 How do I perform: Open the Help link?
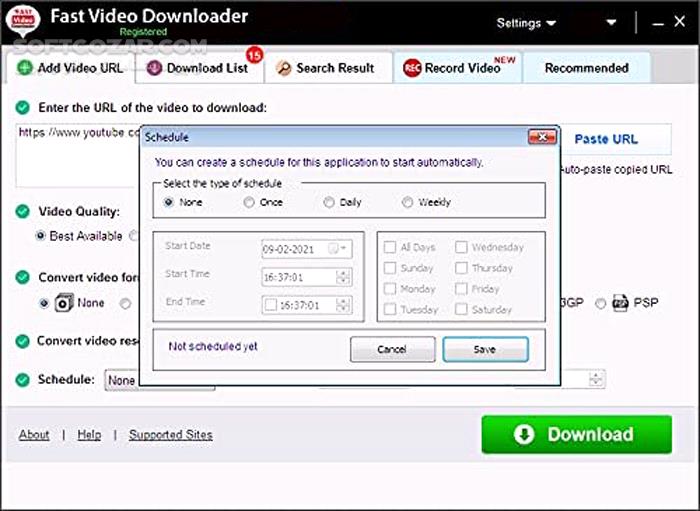(x=89, y=435)
